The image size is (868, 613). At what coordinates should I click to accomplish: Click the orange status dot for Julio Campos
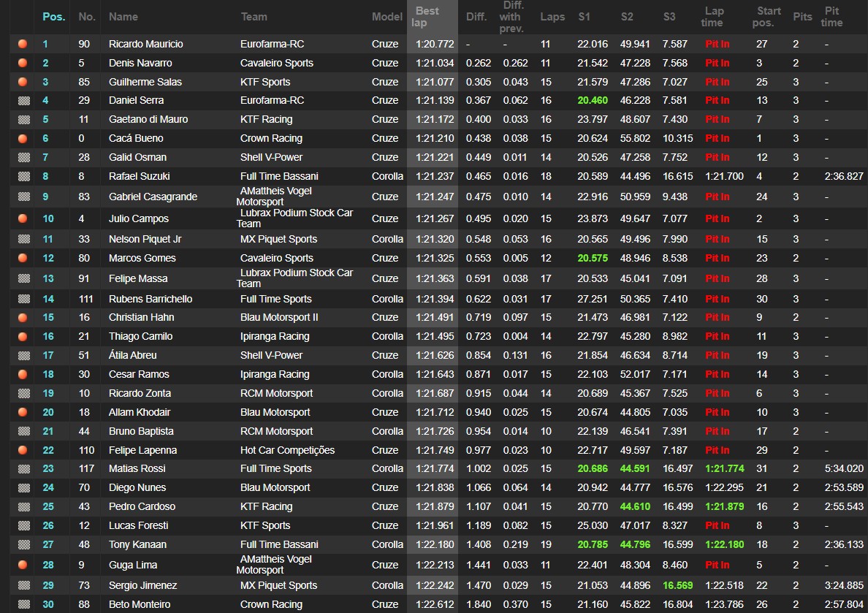(23, 218)
